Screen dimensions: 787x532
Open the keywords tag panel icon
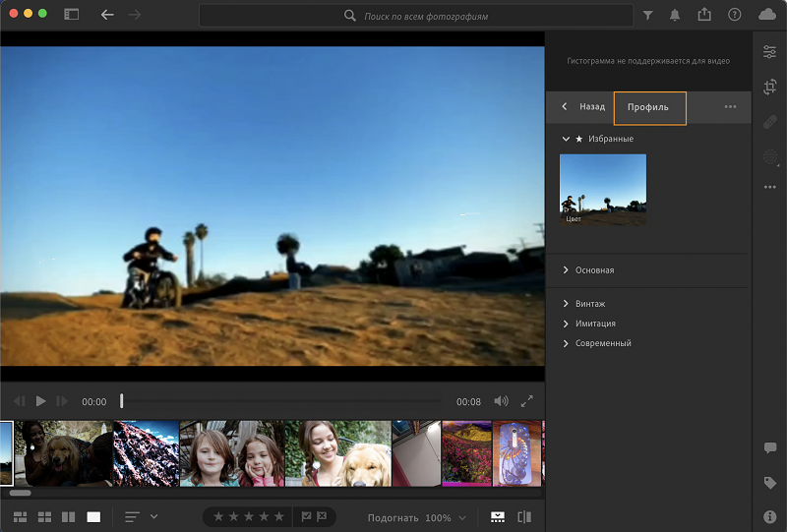[x=769, y=483]
